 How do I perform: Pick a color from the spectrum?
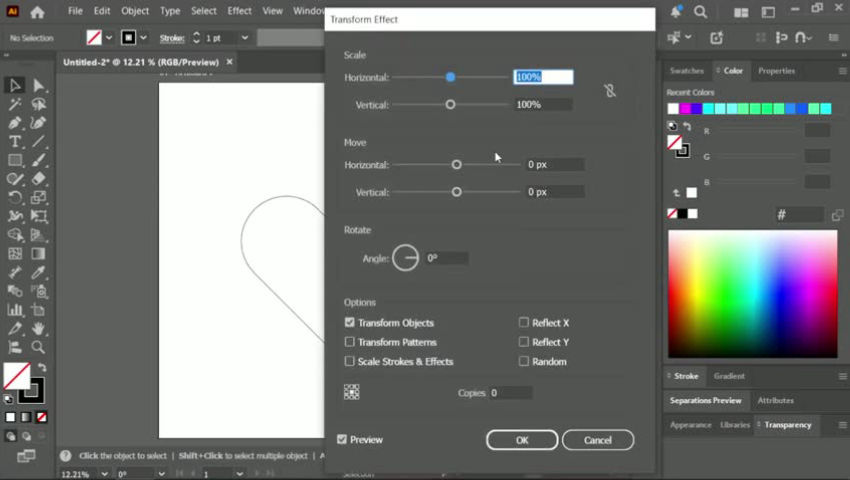(x=752, y=293)
